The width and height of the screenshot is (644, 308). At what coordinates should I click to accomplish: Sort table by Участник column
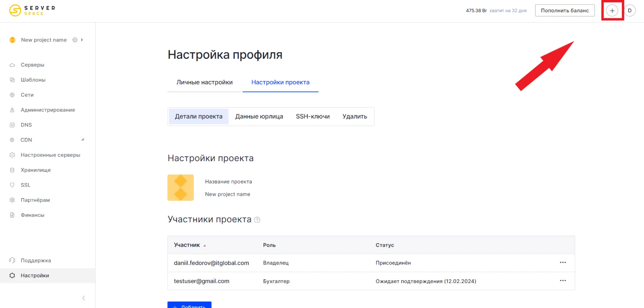tap(190, 245)
